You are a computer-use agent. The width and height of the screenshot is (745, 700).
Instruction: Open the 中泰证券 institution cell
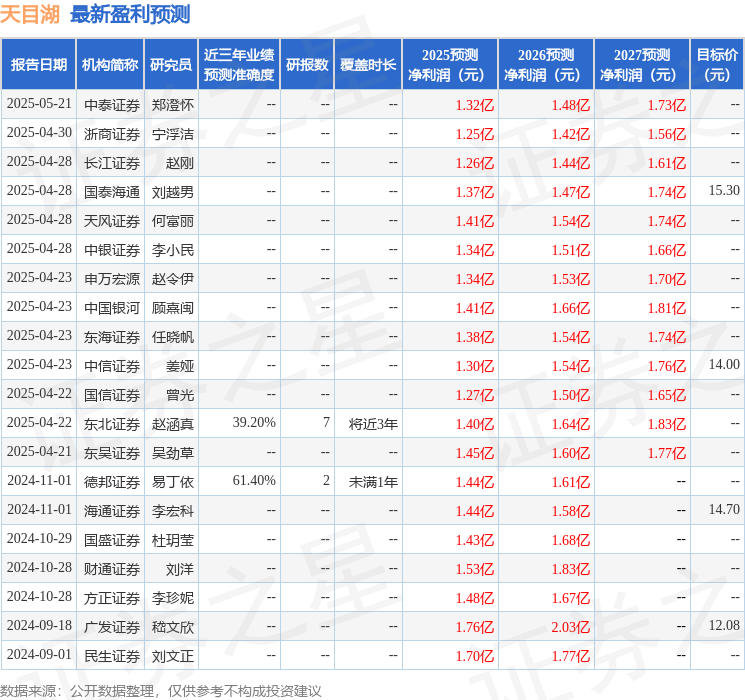tap(112, 105)
